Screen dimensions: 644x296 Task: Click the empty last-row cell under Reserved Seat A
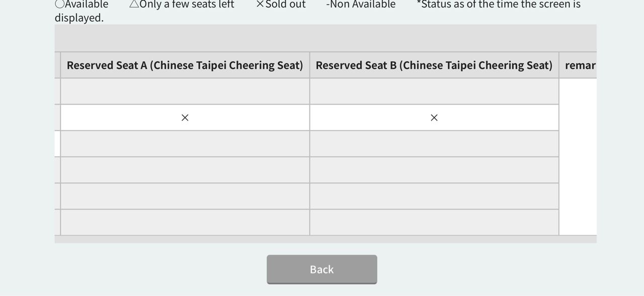coord(185,222)
